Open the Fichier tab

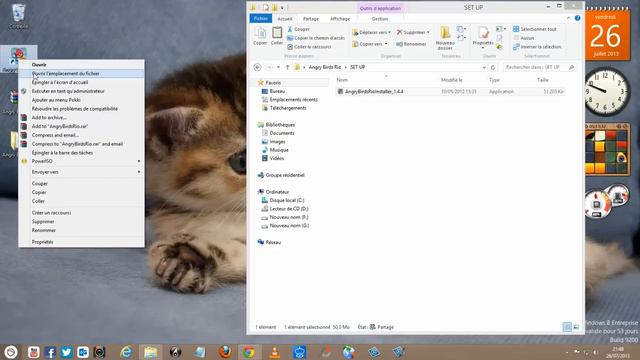tap(260, 19)
